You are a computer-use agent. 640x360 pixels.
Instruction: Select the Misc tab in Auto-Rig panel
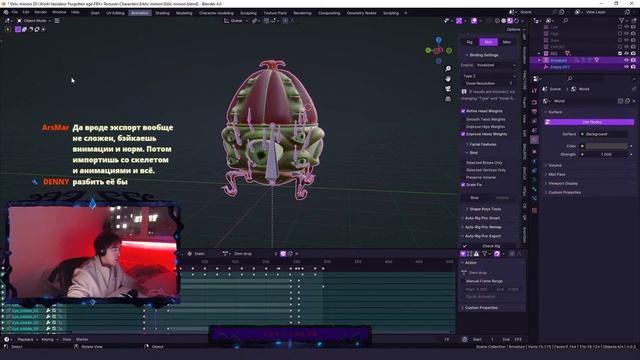click(x=507, y=42)
